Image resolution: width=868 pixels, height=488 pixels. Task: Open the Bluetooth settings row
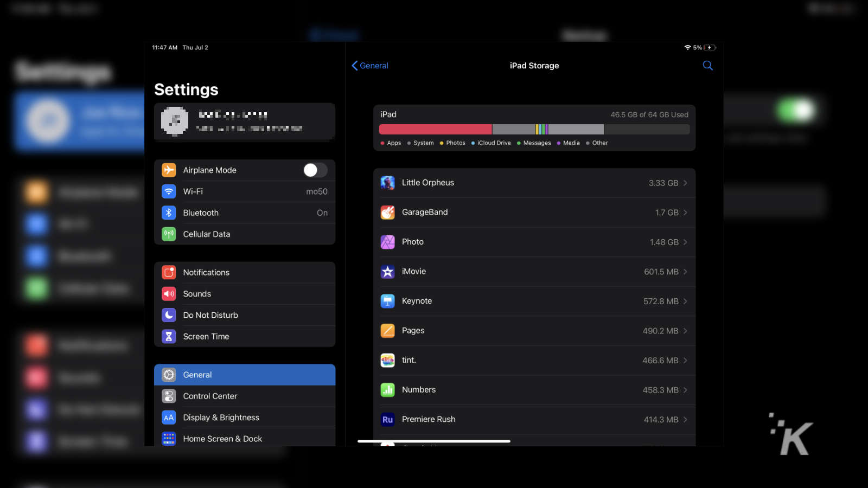pyautogui.click(x=245, y=213)
